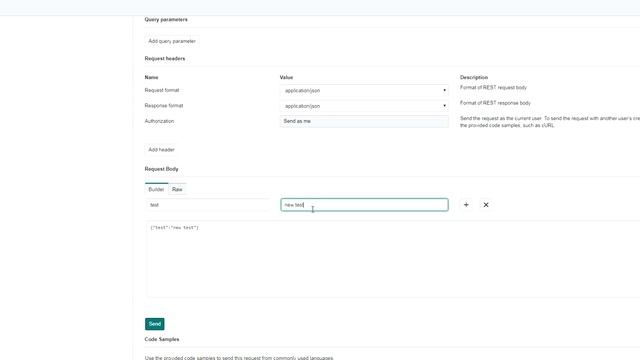Click the 'Request Body' heading text

click(x=162, y=169)
